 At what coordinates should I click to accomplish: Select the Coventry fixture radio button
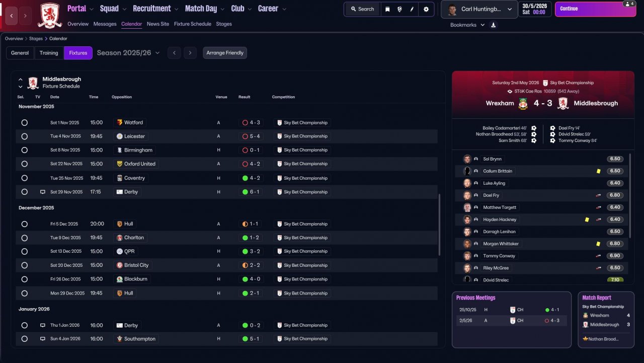point(24,178)
